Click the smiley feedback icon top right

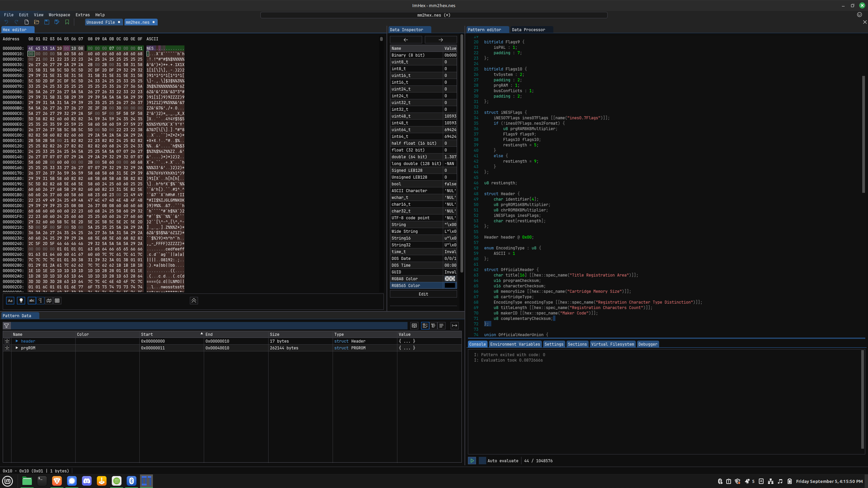pos(859,15)
